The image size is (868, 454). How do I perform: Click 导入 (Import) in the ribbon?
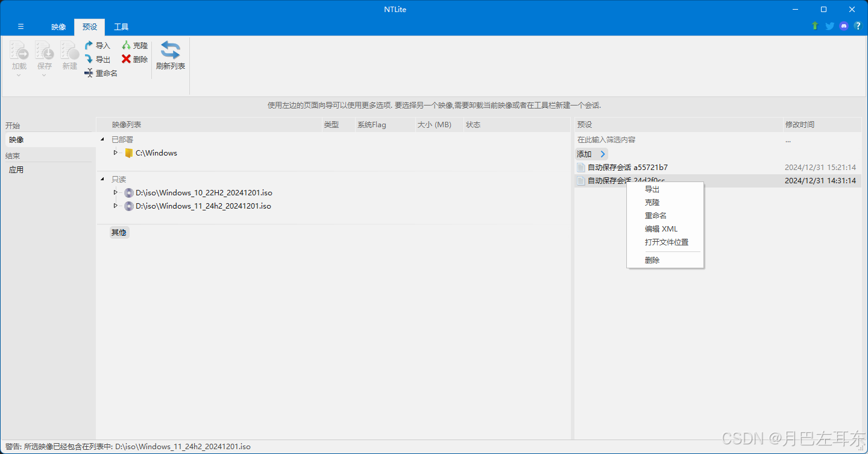[98, 45]
